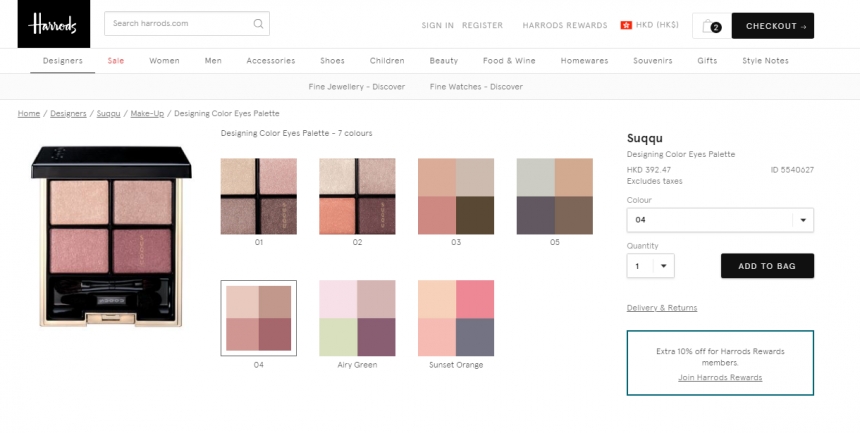The height and width of the screenshot is (433, 860).
Task: Open the Souvenirs menu
Action: pyautogui.click(x=652, y=61)
